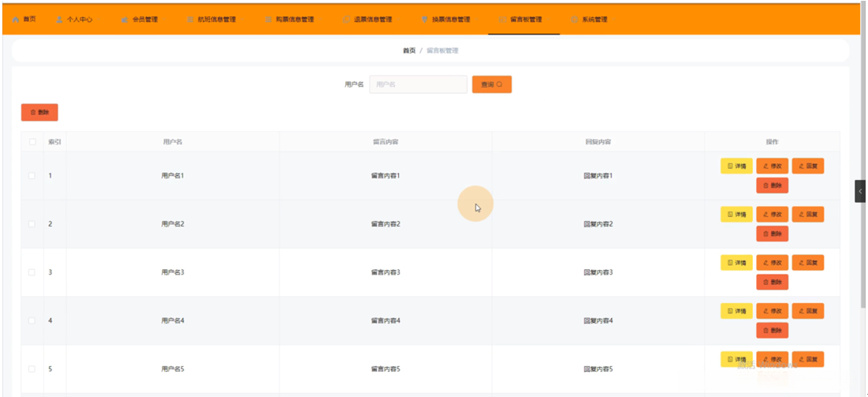
Task: Select cell text 留言内容4
Action: click(x=386, y=320)
